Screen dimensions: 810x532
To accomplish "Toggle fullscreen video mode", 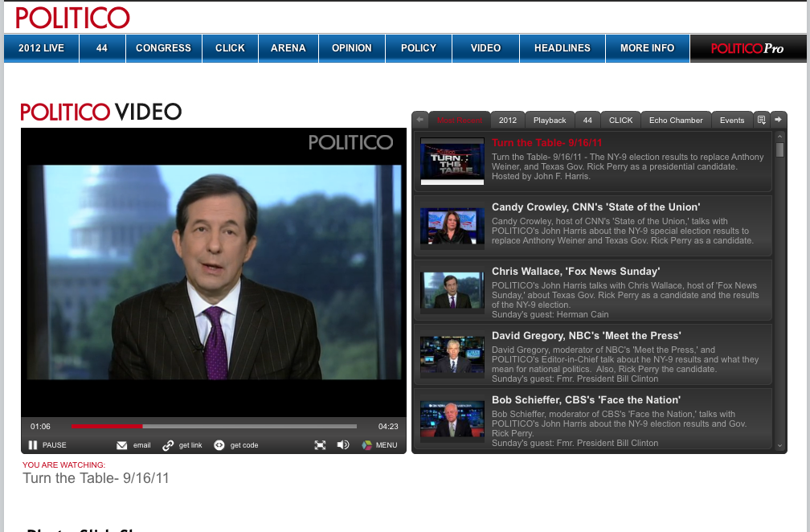I will click(321, 445).
